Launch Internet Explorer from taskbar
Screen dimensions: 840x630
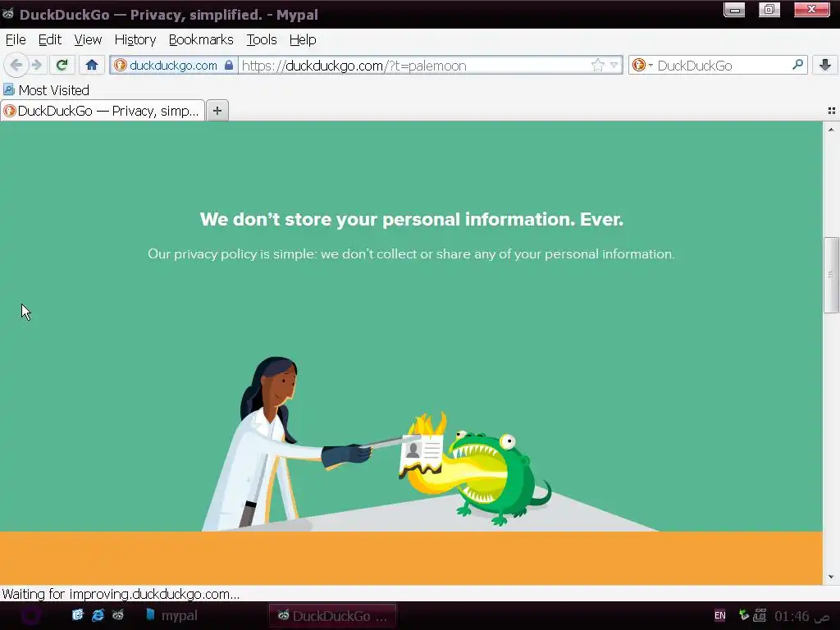tap(98, 615)
